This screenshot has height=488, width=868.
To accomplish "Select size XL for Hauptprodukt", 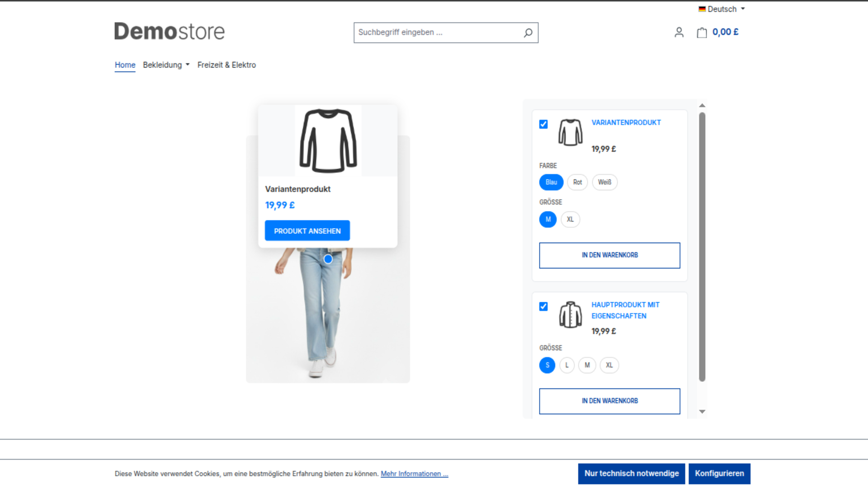I will (x=609, y=365).
